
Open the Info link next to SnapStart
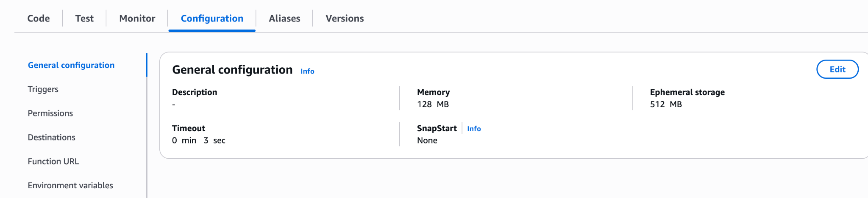point(474,129)
